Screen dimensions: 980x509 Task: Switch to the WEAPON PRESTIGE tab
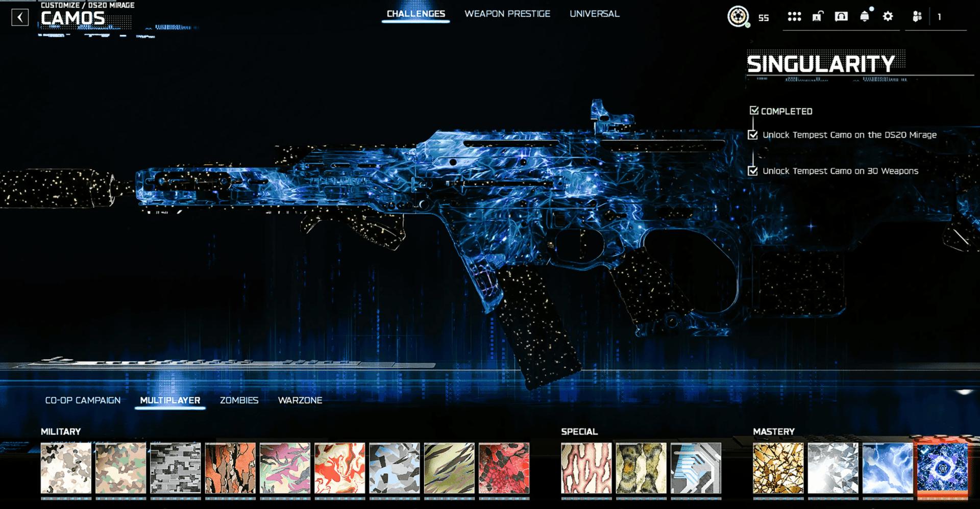507,14
